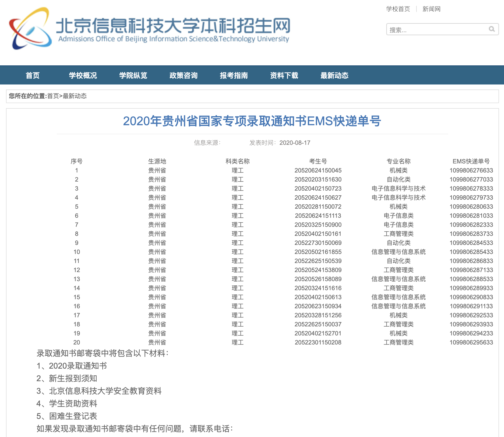Click the site title 北京信息科技大学本科招生网

tap(173, 25)
